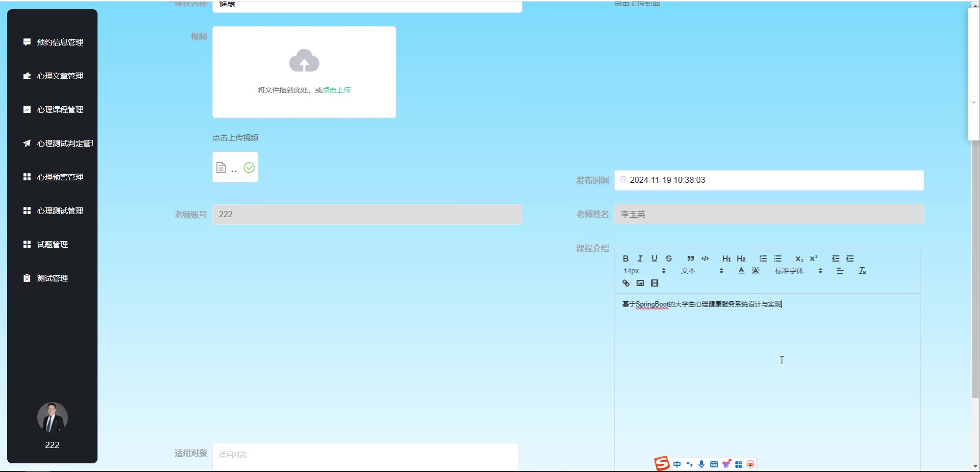
Task: Open 心理课程管理 in the sidebar
Action: pyautogui.click(x=60, y=110)
